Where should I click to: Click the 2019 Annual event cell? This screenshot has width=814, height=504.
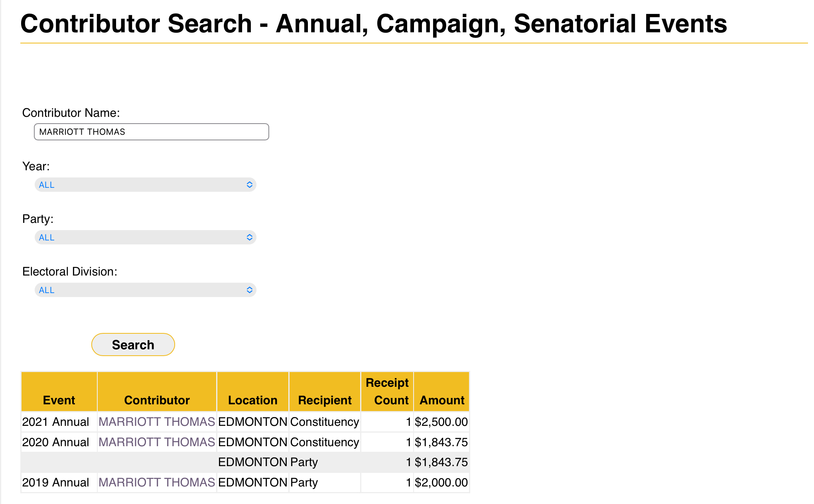click(56, 482)
